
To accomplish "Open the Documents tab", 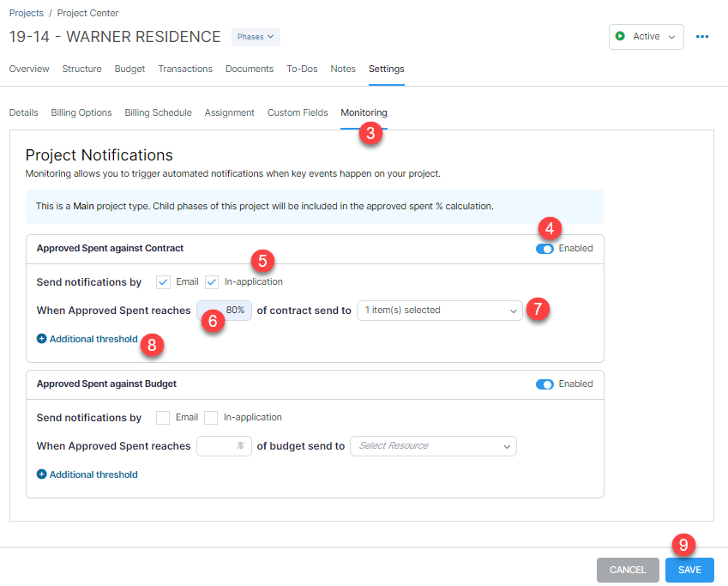I will (x=250, y=69).
